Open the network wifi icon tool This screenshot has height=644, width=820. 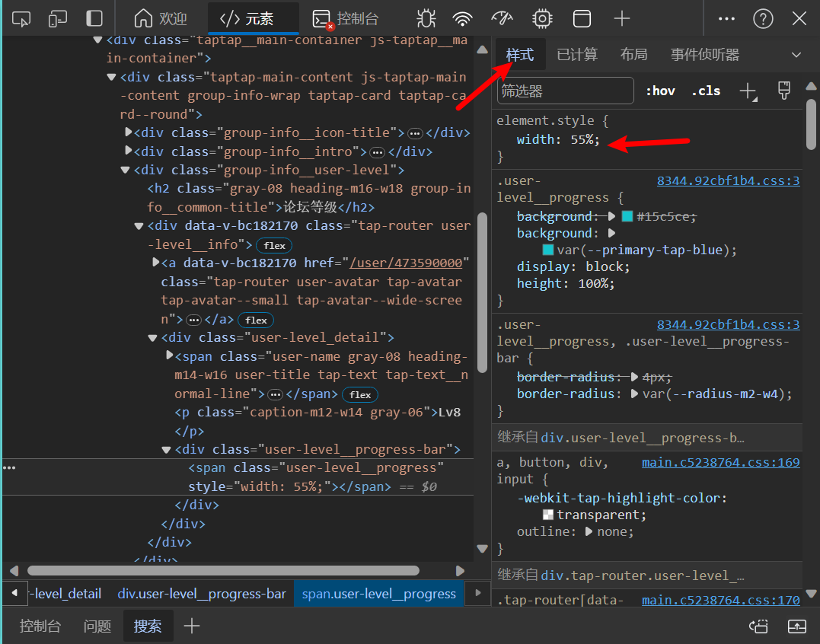tap(462, 19)
